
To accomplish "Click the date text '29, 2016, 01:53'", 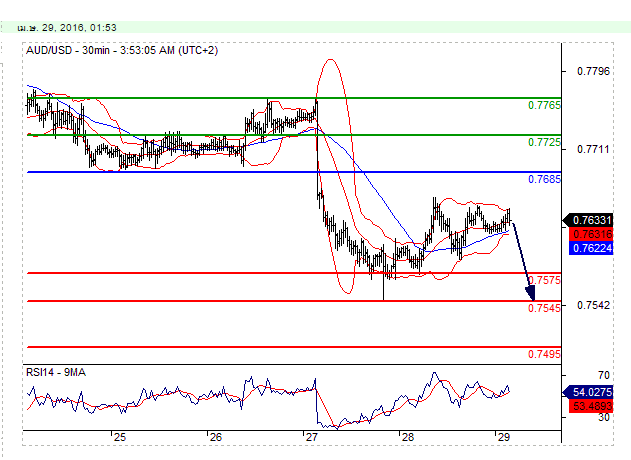I will pos(79,28).
